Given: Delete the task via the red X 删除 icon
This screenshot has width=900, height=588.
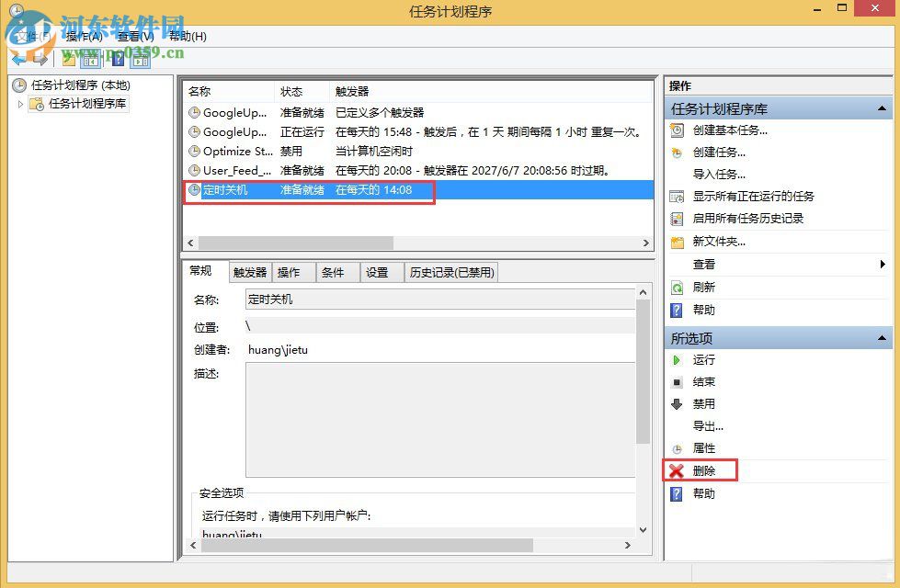Looking at the screenshot, I should (678, 469).
